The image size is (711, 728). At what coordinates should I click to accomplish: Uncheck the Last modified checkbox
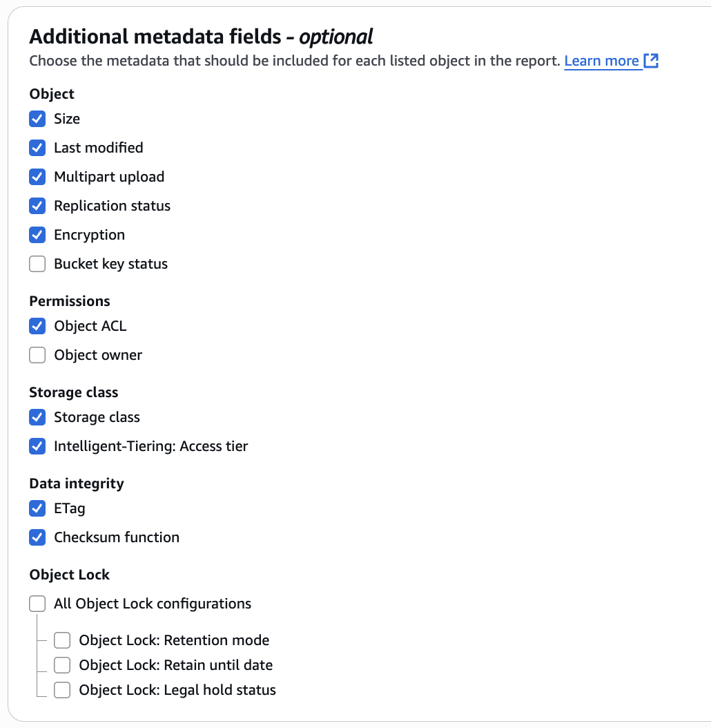[37, 148]
